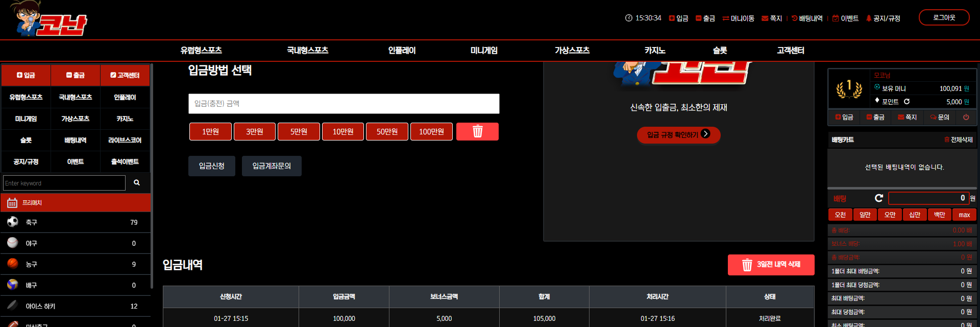Choose the max bet amount button
The image size is (980, 327).
(964, 215)
